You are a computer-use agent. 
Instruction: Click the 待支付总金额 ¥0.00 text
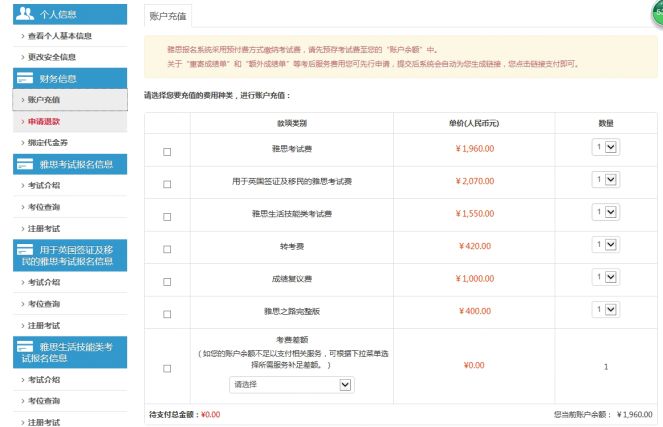click(184, 415)
